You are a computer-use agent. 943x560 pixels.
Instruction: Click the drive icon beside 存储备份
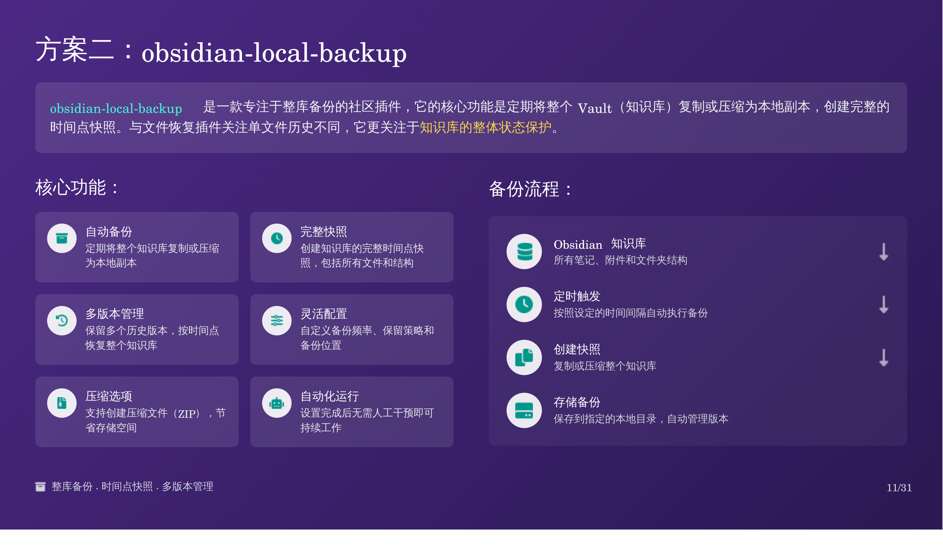click(x=524, y=410)
